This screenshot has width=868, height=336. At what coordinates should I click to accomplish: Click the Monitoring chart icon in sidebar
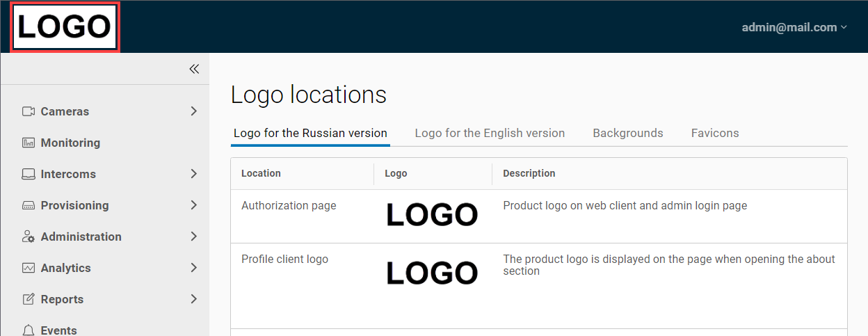coord(29,143)
